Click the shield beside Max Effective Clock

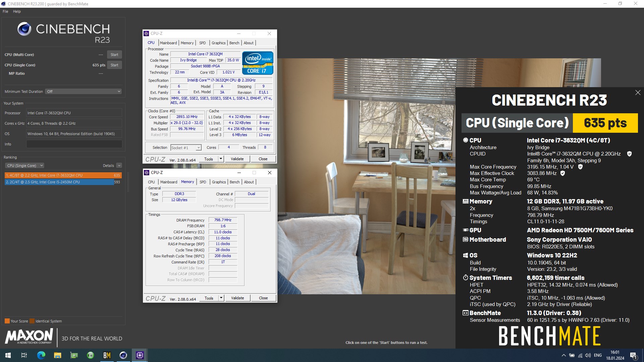[x=562, y=173]
